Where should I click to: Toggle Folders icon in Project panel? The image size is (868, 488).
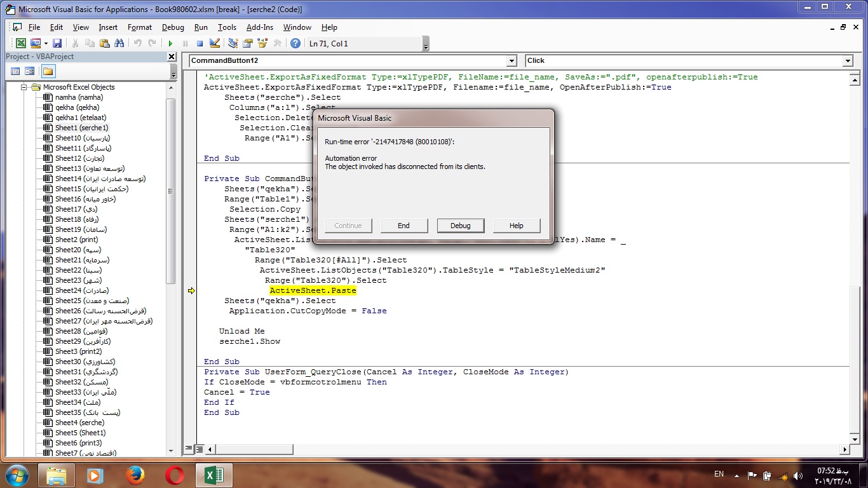(48, 71)
